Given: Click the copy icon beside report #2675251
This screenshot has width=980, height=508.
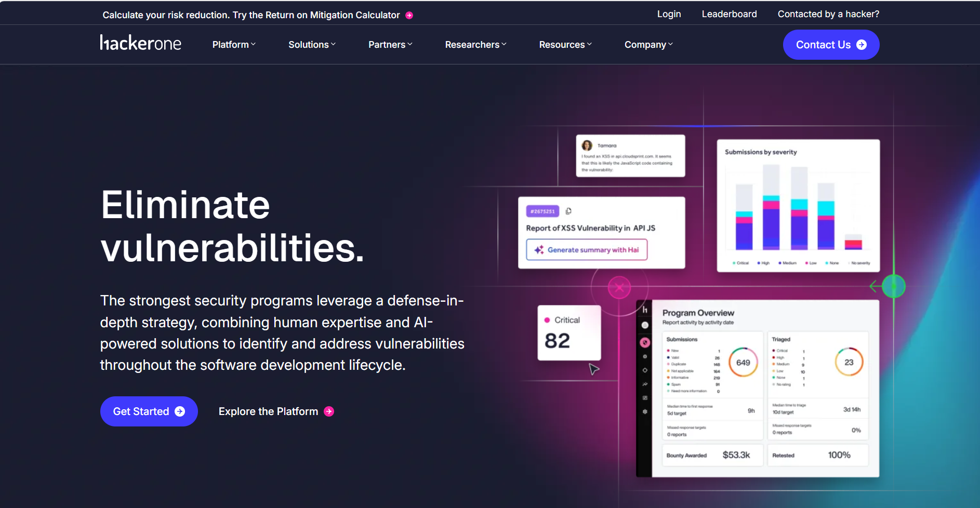Looking at the screenshot, I should point(568,211).
